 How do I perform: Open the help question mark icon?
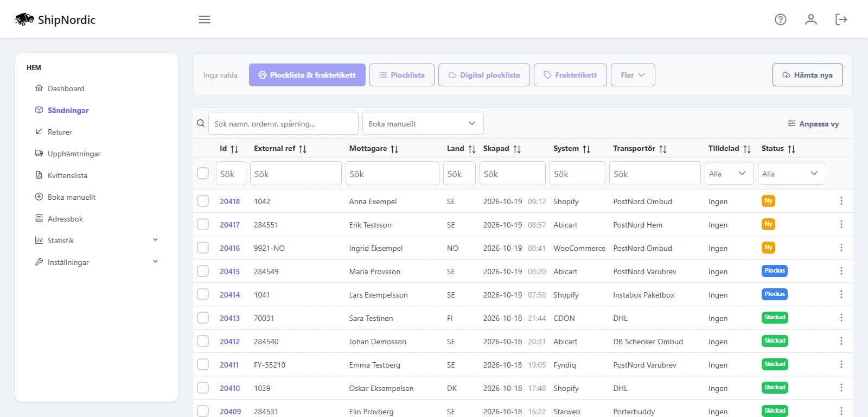point(781,20)
